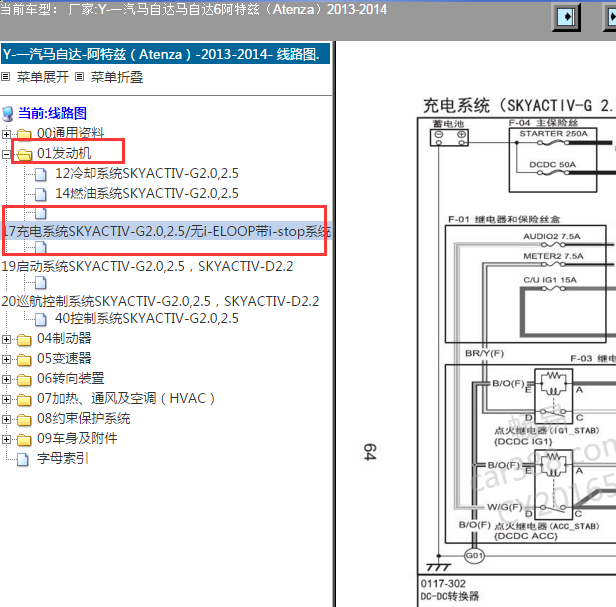This screenshot has height=607, width=616.
Task: Select 04制动器 in the tree
Action: pyautogui.click(x=64, y=338)
